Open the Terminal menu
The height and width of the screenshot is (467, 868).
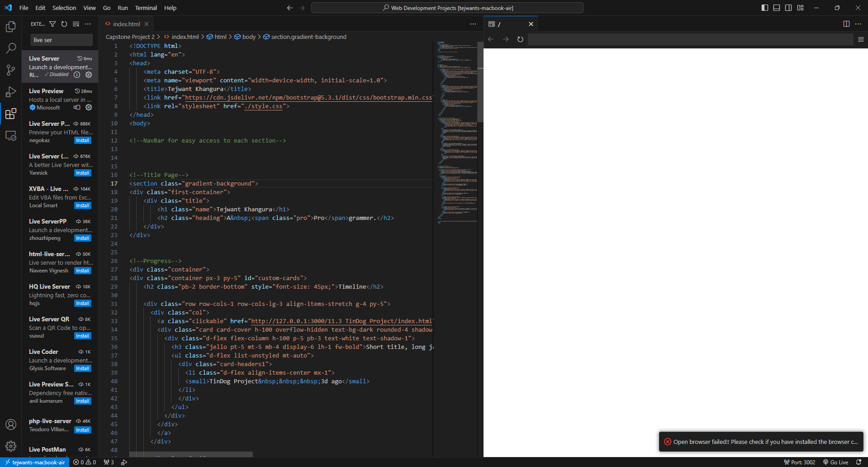coord(146,8)
